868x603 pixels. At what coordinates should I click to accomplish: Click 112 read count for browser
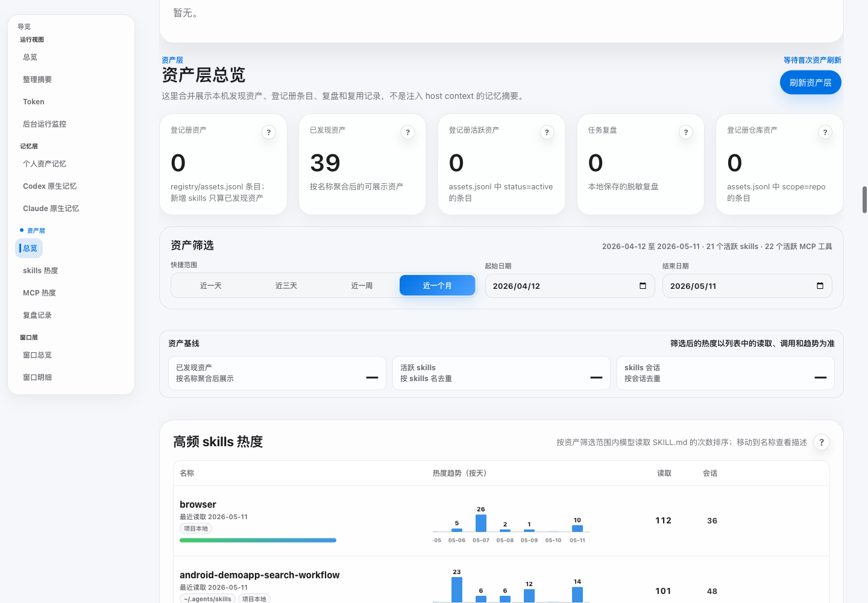[x=664, y=520]
